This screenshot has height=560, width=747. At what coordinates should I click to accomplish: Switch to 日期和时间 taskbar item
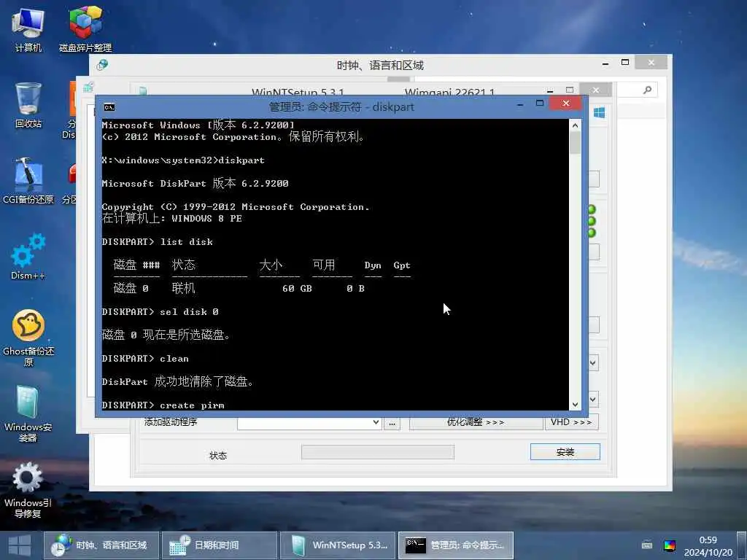[219, 545]
